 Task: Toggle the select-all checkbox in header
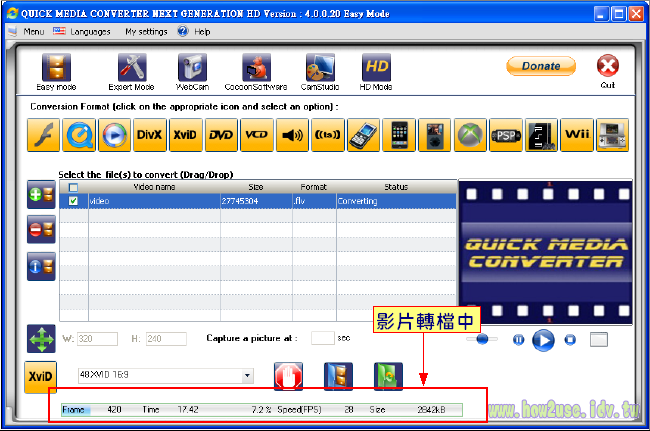pos(72,187)
